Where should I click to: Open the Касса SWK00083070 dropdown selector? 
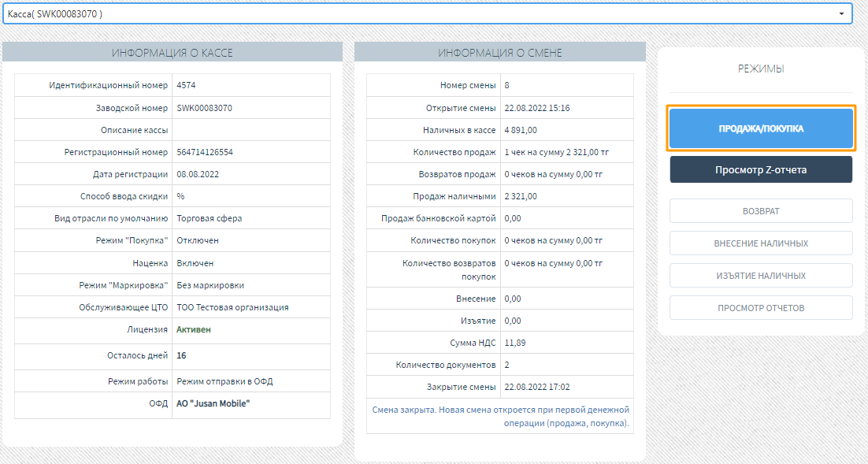427,14
